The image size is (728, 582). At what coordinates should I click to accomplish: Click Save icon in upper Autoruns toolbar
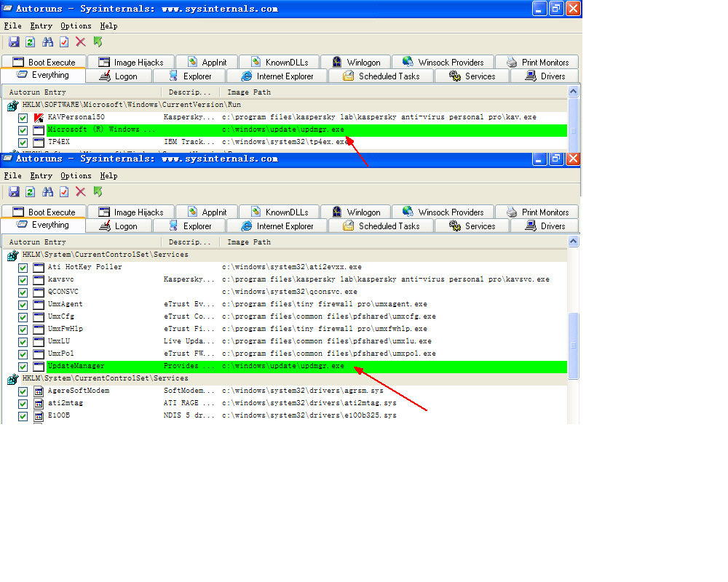coord(14,42)
